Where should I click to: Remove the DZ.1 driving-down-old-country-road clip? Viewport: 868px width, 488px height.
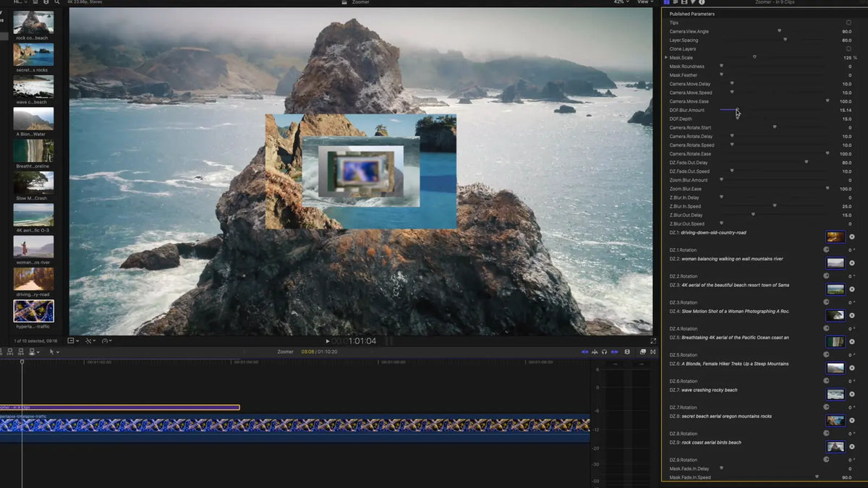pos(851,237)
